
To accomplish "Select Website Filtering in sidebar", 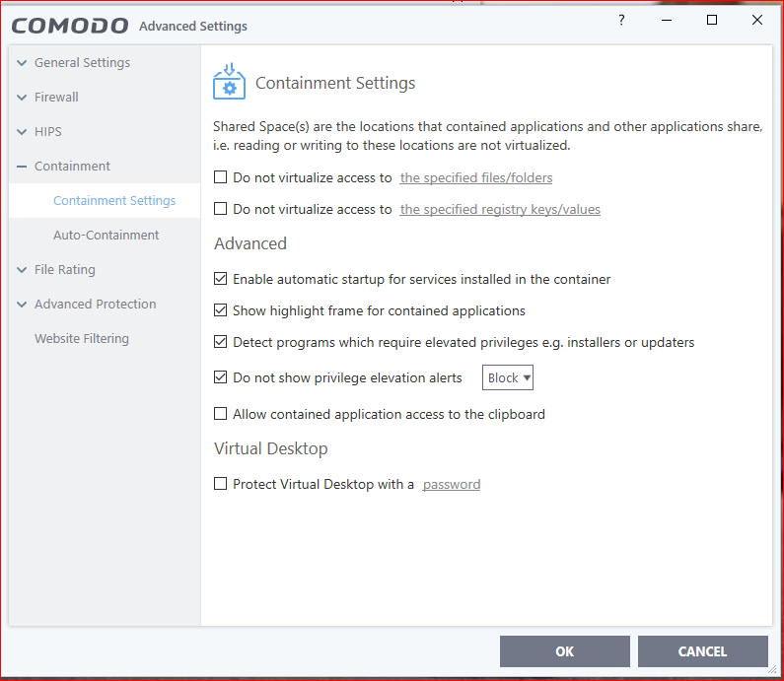I will point(81,339).
